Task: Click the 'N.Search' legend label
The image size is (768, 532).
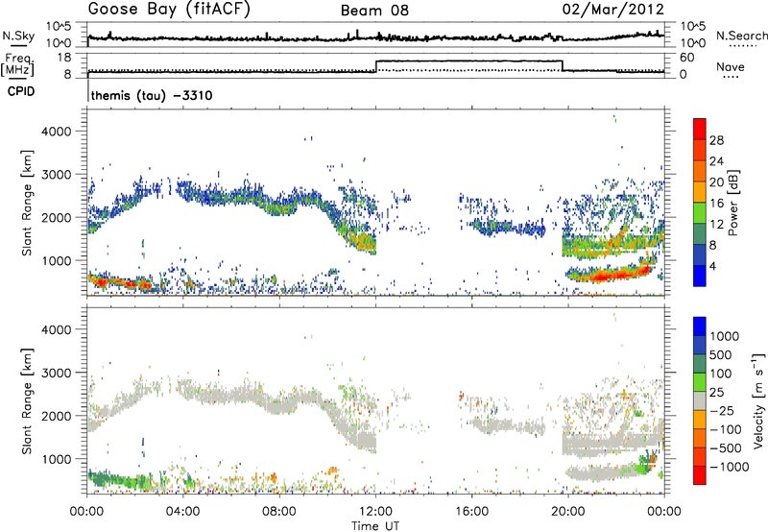Action: point(741,36)
